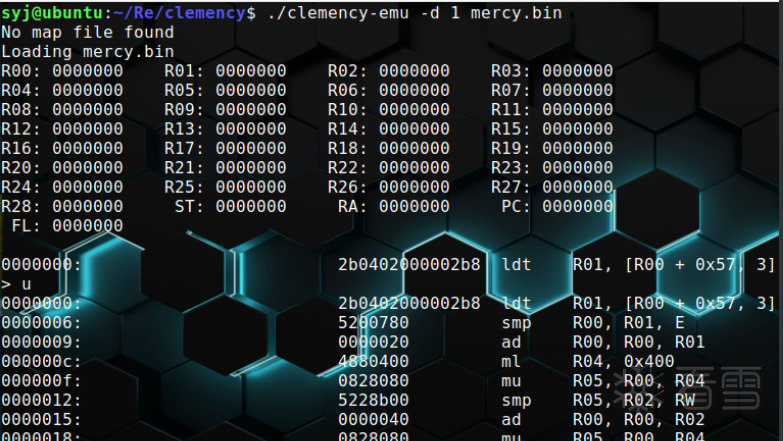Image resolution: width=783 pixels, height=441 pixels.
Task: Click the prompt text 'syj@ubuntu'
Action: tap(52, 13)
